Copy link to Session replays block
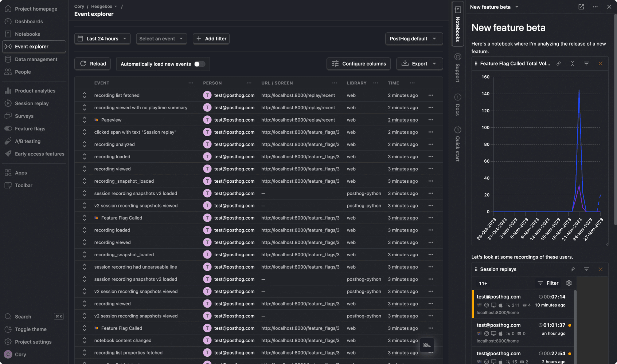The height and width of the screenshot is (364, 617). click(x=573, y=269)
